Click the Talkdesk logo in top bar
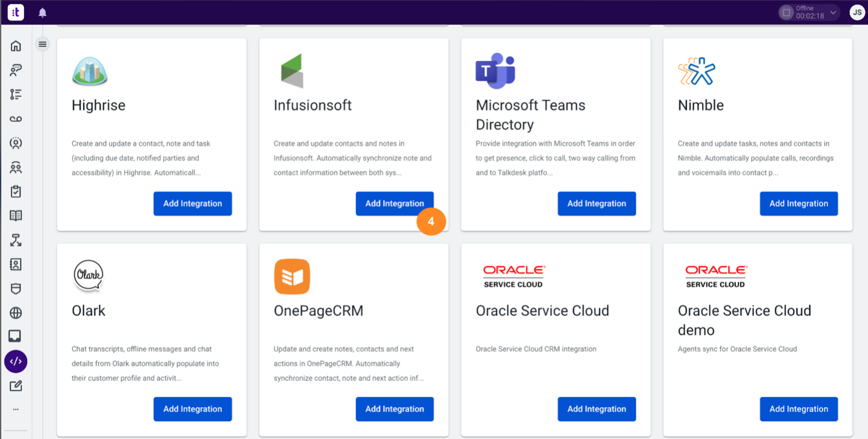Viewport: 868px width, 439px height. click(16, 12)
